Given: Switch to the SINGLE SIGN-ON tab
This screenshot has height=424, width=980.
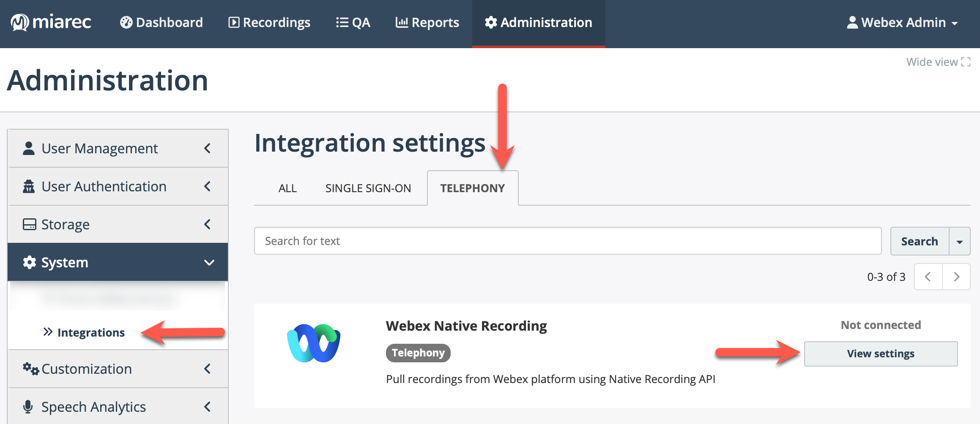Looking at the screenshot, I should coord(368,188).
